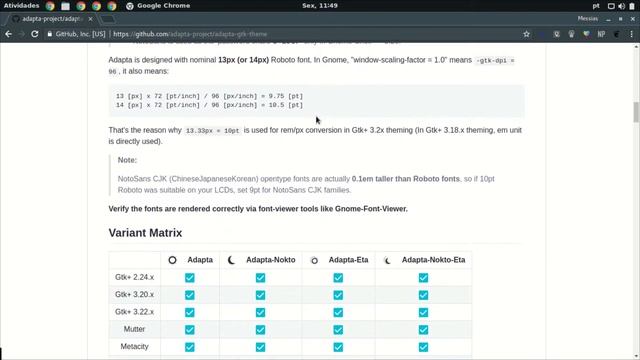The image size is (640, 360).
Task: Click the Adapta-Eta column header text
Action: [x=349, y=260]
